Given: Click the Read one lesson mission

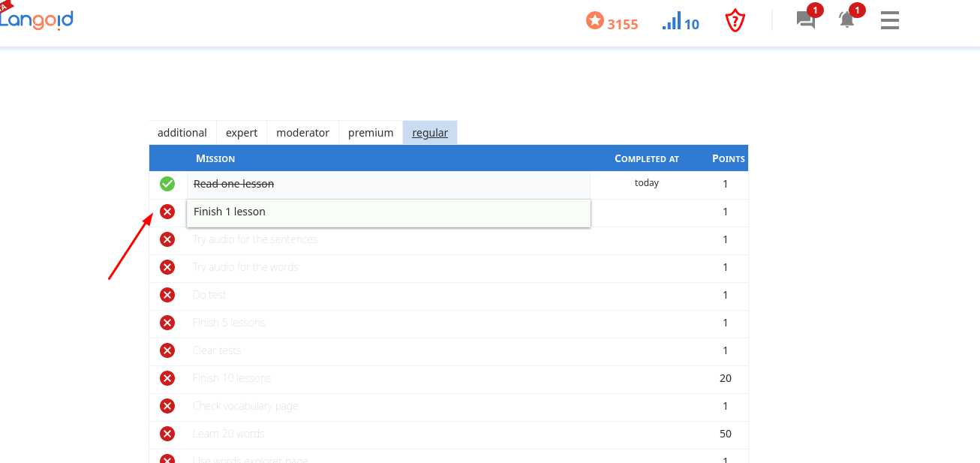Looking at the screenshot, I should [x=389, y=184].
